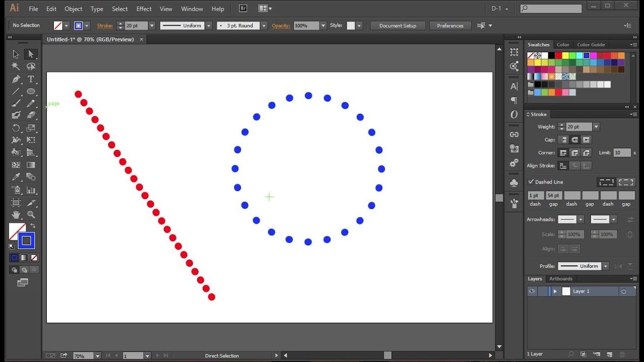
Task: Click the Fill (none) box in toolbox
Action: (x=16, y=231)
